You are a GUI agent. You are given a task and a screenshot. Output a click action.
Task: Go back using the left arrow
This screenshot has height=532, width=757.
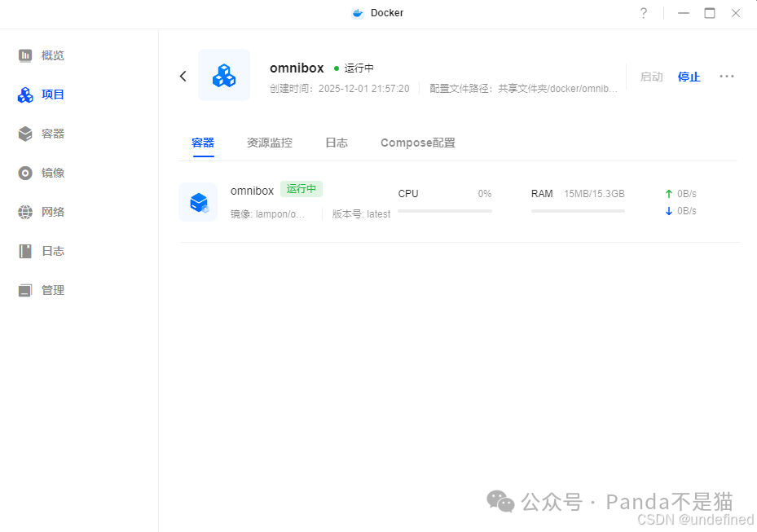point(183,76)
